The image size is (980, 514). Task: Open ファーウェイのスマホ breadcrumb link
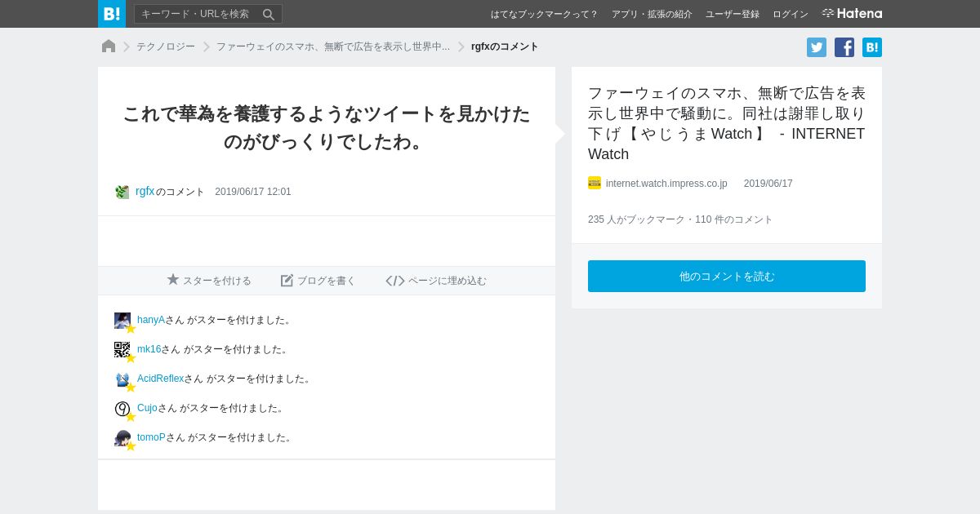(x=333, y=47)
